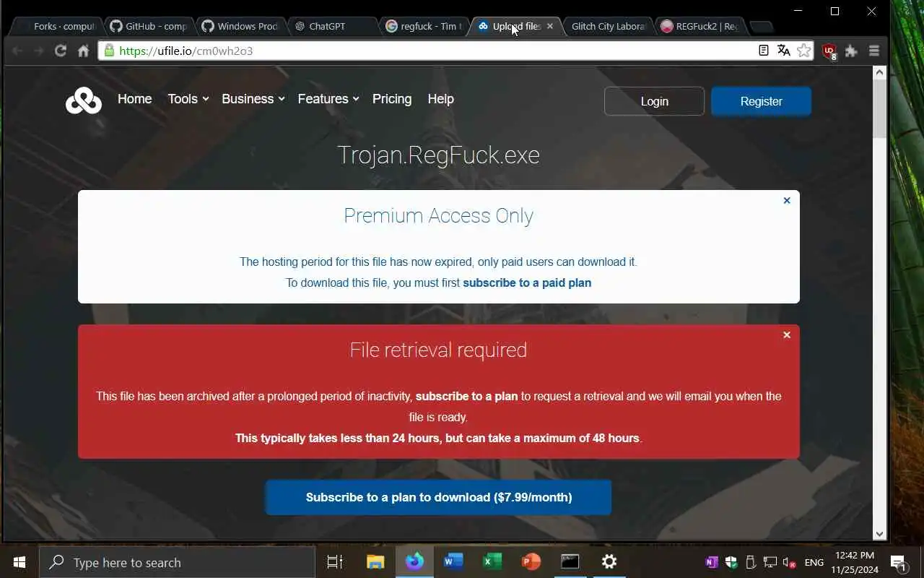Open Settings gear on the taskbar
The height and width of the screenshot is (578, 924).
[609, 562]
